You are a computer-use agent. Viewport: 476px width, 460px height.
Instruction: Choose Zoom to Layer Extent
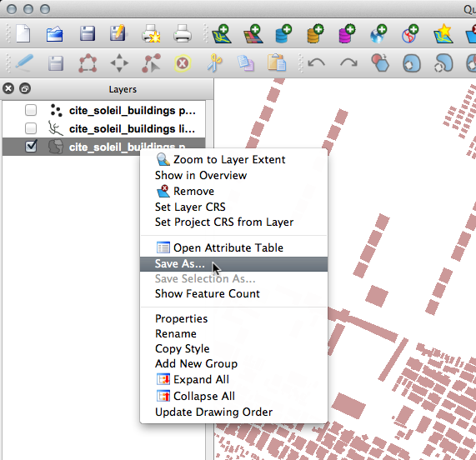[233, 160]
